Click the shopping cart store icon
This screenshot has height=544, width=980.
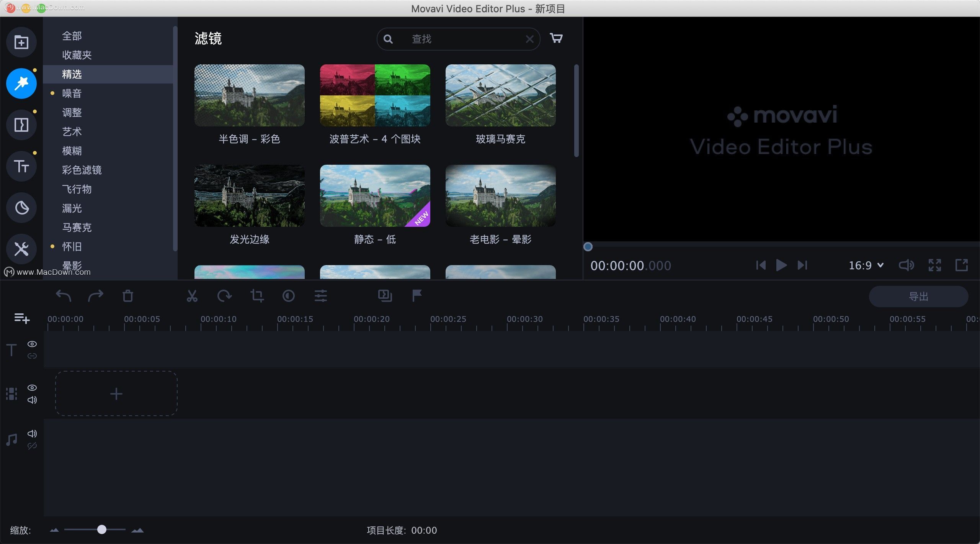tap(556, 38)
